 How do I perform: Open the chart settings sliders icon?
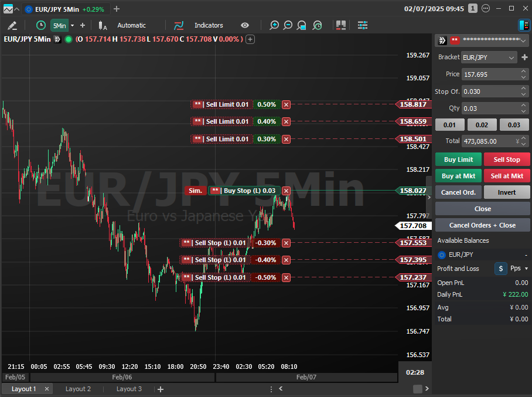pos(363,25)
